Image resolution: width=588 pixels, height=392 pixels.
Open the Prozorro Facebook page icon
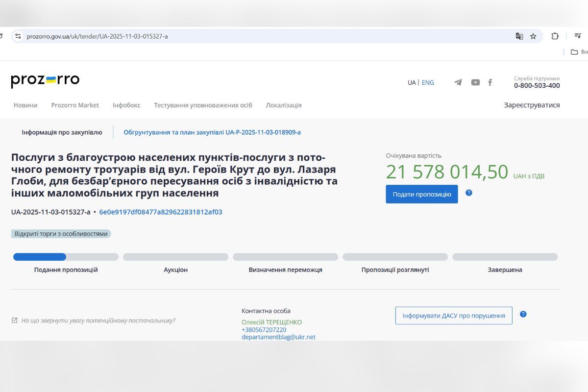(490, 82)
